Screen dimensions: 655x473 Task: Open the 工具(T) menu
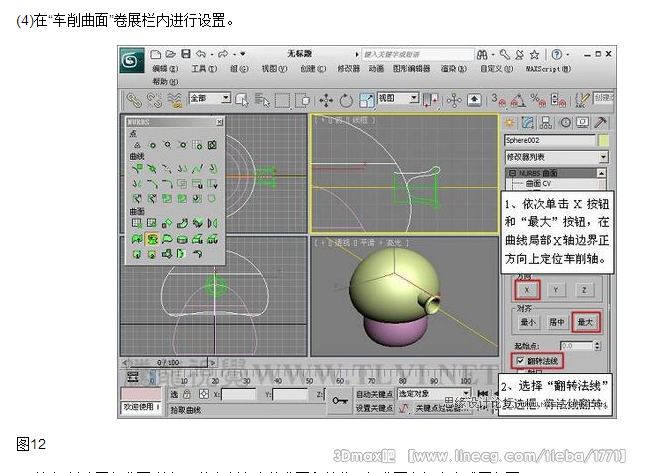pos(204,69)
